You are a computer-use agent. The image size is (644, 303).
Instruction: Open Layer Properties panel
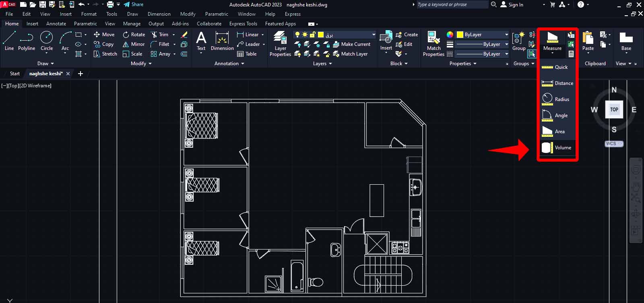click(x=280, y=44)
